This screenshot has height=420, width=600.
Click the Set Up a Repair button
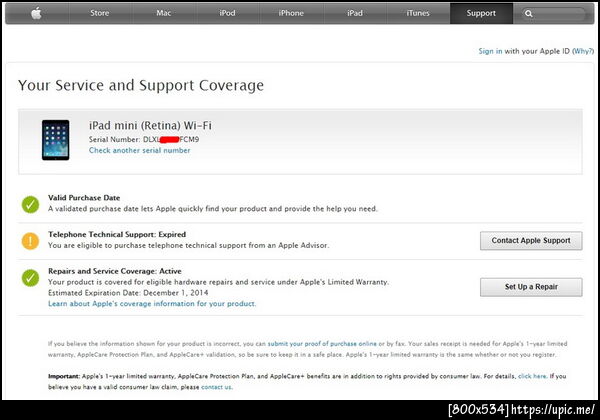coord(531,287)
